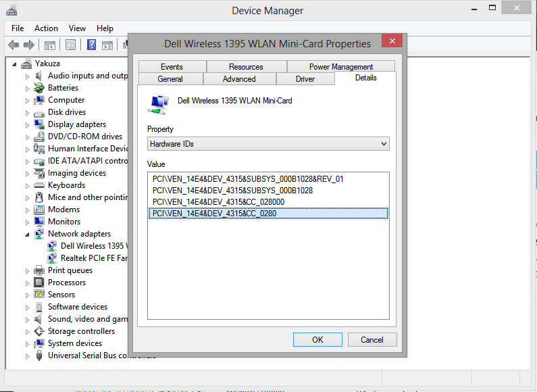Click the OK button
The image size is (537, 392).
[317, 339]
